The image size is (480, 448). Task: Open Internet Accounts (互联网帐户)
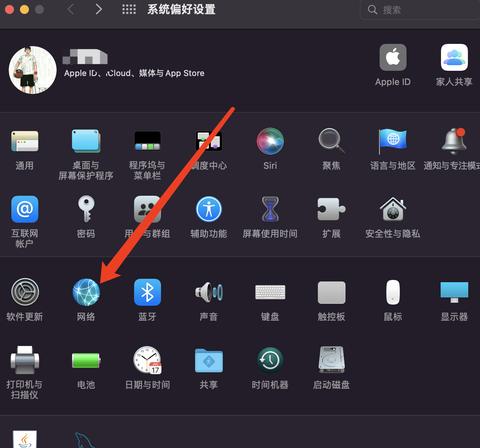[x=24, y=209]
